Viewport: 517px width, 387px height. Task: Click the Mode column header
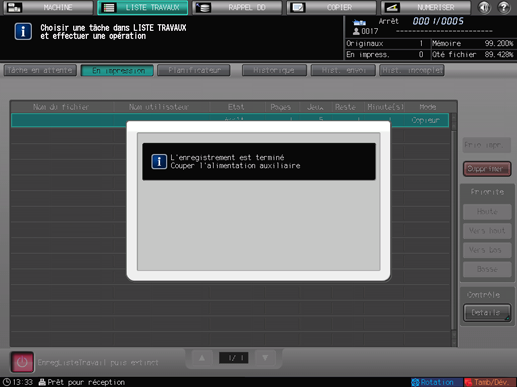(x=428, y=107)
